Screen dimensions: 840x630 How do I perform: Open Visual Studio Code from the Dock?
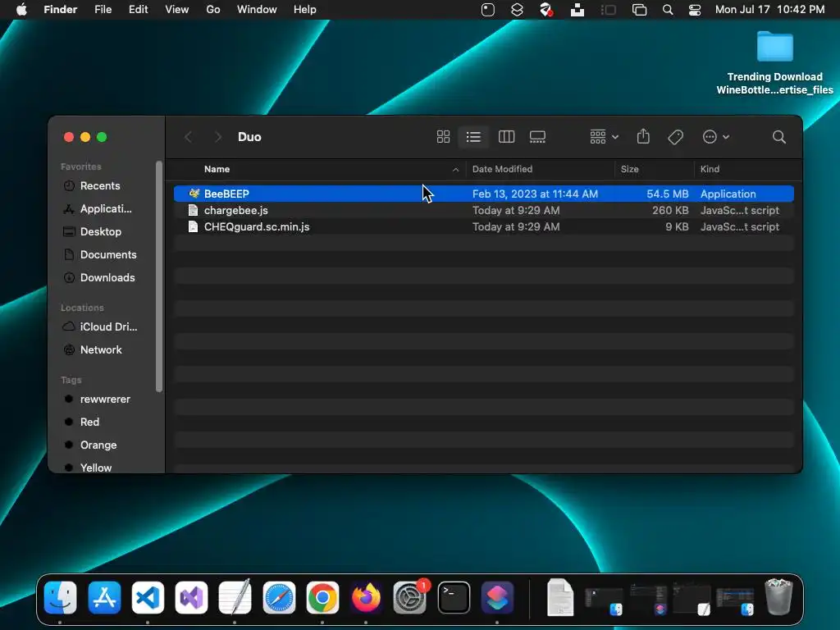(x=148, y=597)
